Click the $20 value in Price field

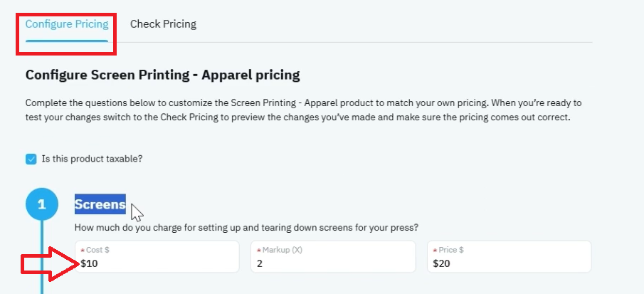[x=441, y=263]
